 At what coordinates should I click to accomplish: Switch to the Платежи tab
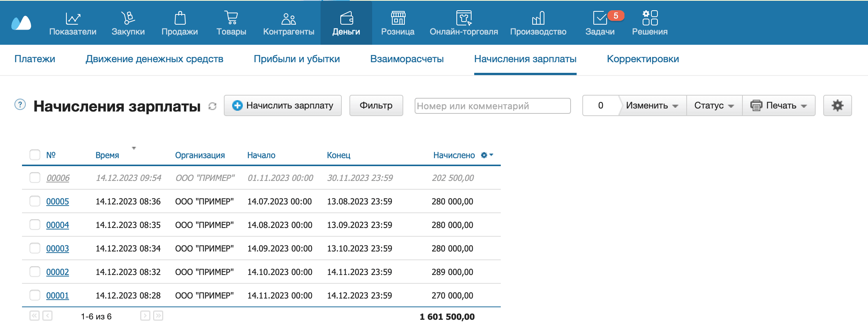[35, 59]
